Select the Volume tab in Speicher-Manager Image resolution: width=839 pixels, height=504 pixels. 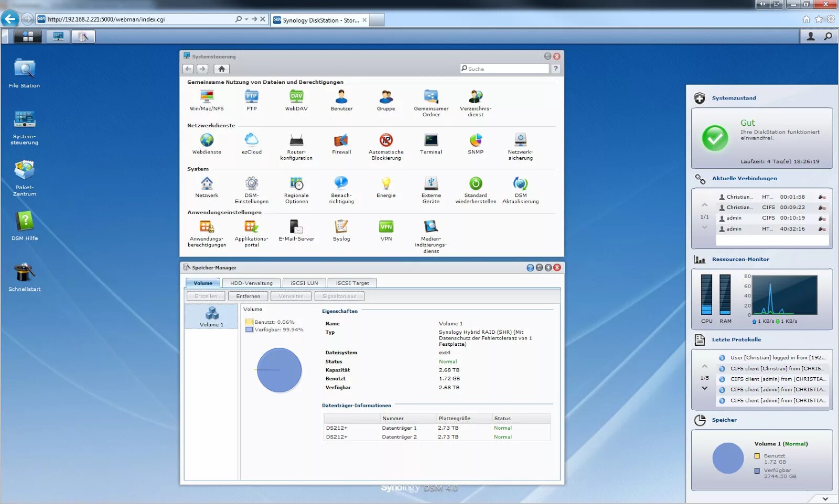[203, 283]
